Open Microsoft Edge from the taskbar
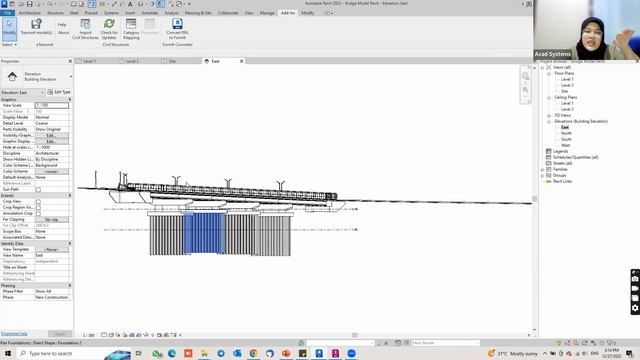Viewport: 640px width, 360px height. pos(172,353)
